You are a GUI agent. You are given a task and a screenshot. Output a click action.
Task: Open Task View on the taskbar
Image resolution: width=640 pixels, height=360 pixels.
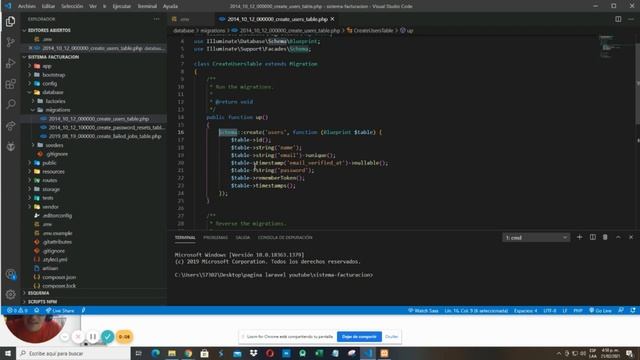pos(139,353)
